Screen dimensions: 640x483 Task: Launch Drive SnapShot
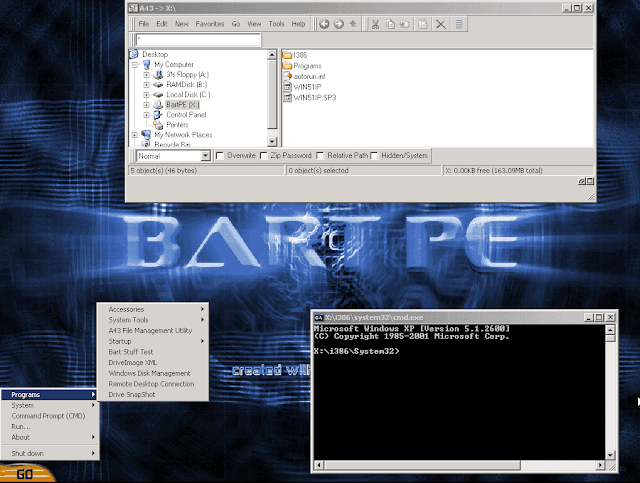pyautogui.click(x=153, y=394)
